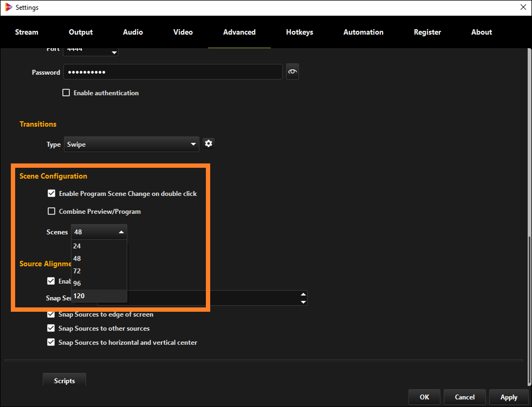The width and height of the screenshot is (532, 407).
Task: Toggle Snap Sources to edge of screen
Action: pos(51,314)
